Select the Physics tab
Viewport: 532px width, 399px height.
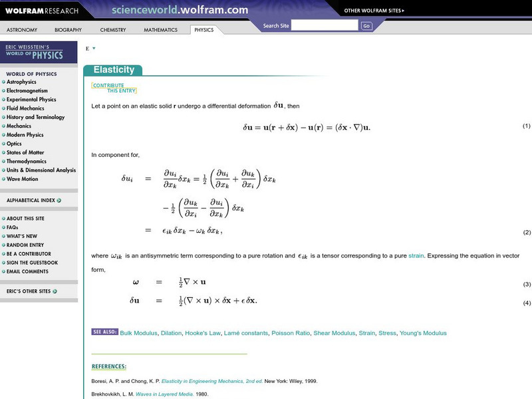click(x=204, y=30)
